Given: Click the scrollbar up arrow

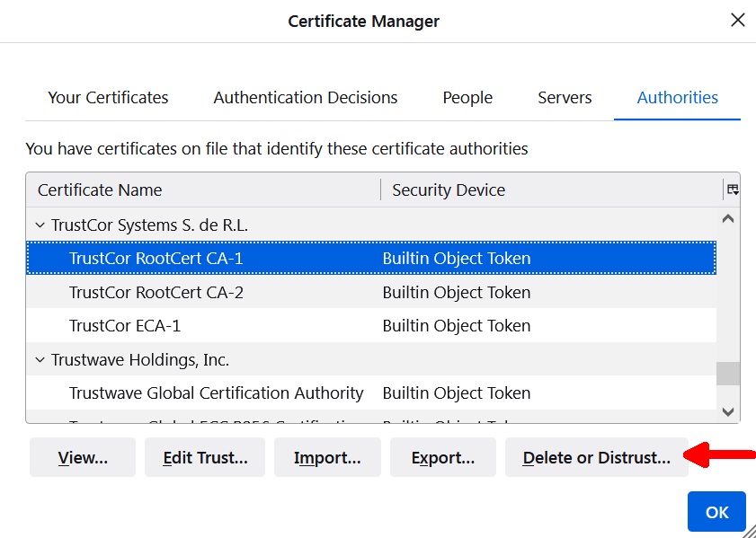Looking at the screenshot, I should pos(728,218).
